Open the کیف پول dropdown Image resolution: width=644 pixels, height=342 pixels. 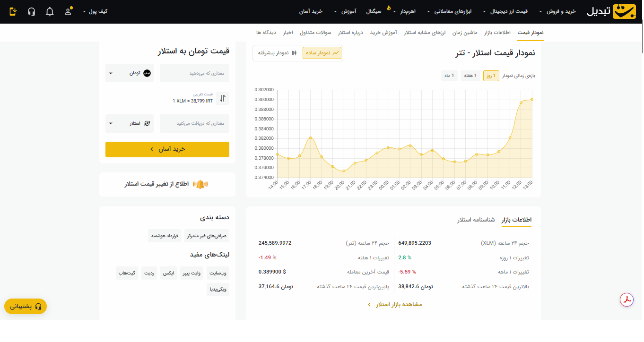click(x=97, y=11)
